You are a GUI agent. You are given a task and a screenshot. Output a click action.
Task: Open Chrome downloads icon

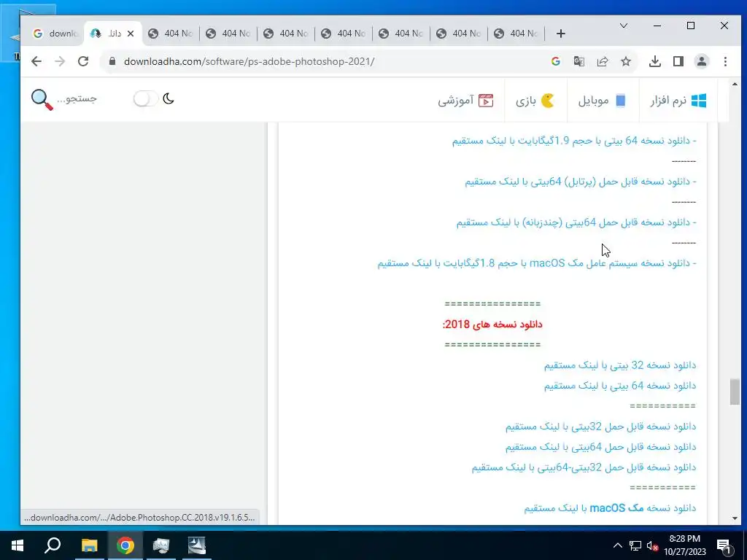point(655,61)
